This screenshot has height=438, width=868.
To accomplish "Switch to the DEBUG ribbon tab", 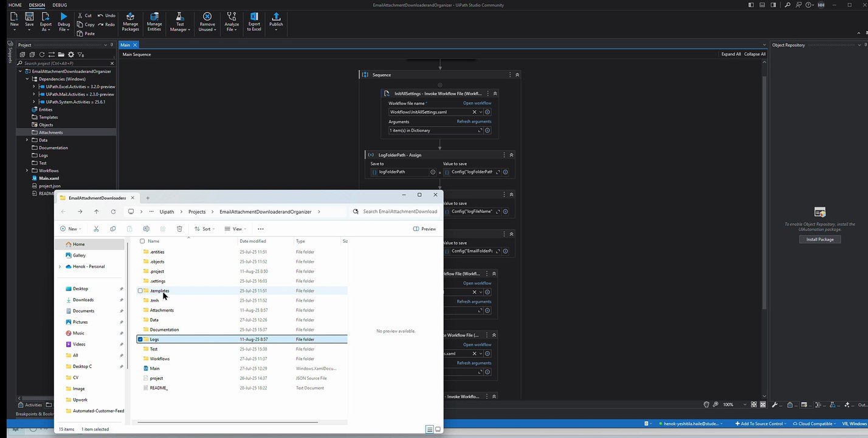I will click(60, 5).
